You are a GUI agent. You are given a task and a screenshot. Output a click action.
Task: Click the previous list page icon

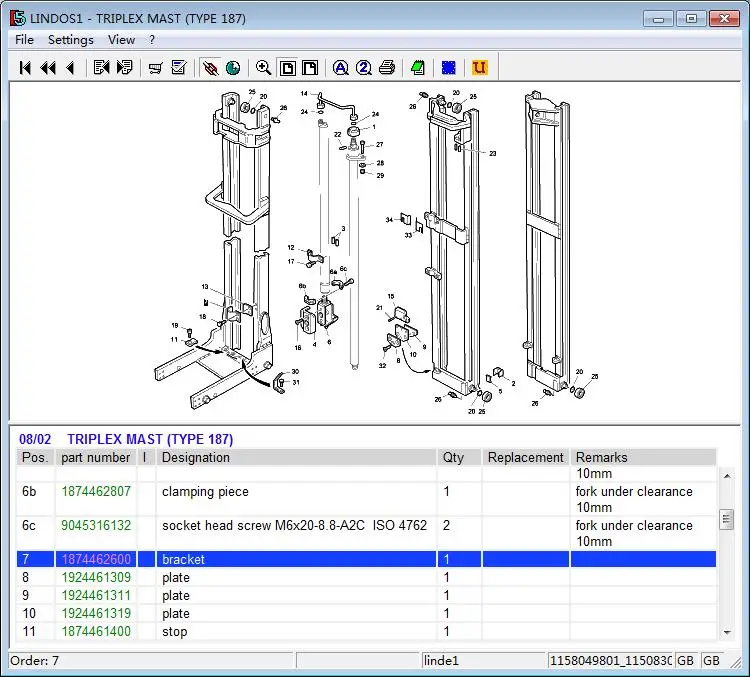(x=101, y=67)
